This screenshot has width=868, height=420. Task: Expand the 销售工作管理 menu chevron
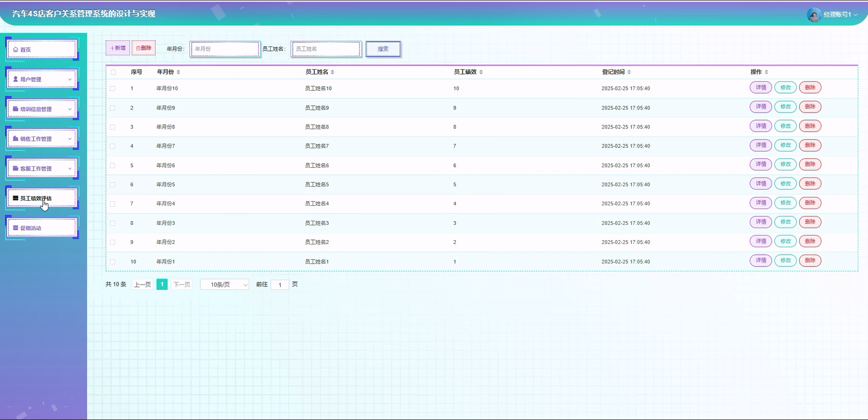[70, 139]
